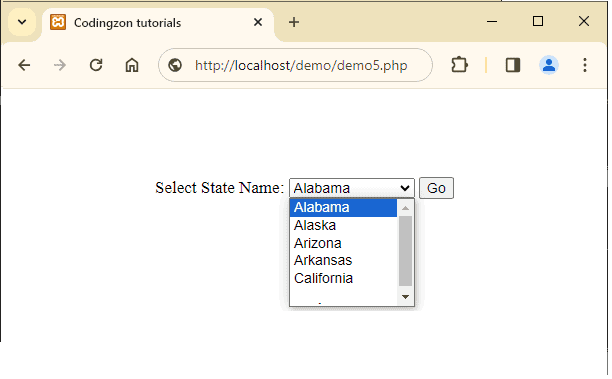Go back to the previous page
The image size is (612, 379).
[x=24, y=65]
